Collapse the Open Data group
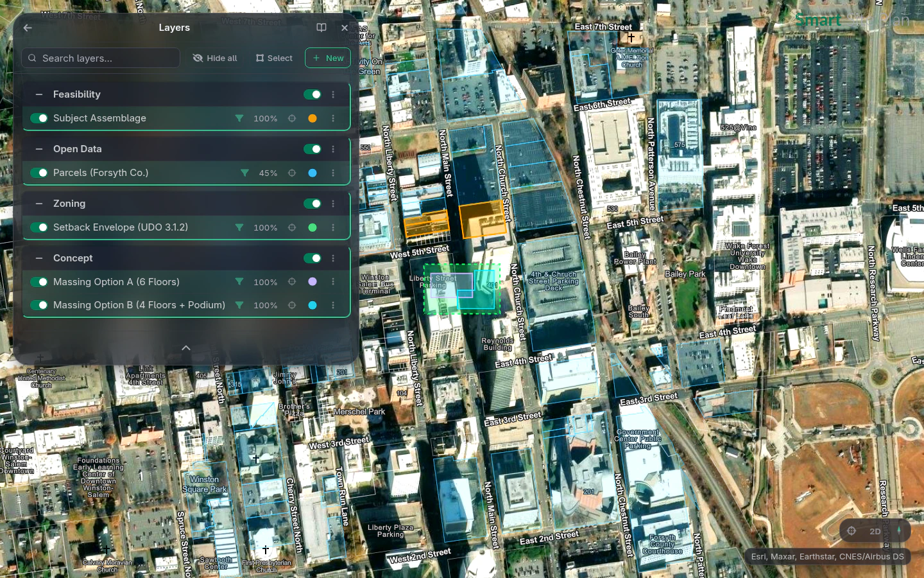Image resolution: width=924 pixels, height=578 pixels. 39,149
